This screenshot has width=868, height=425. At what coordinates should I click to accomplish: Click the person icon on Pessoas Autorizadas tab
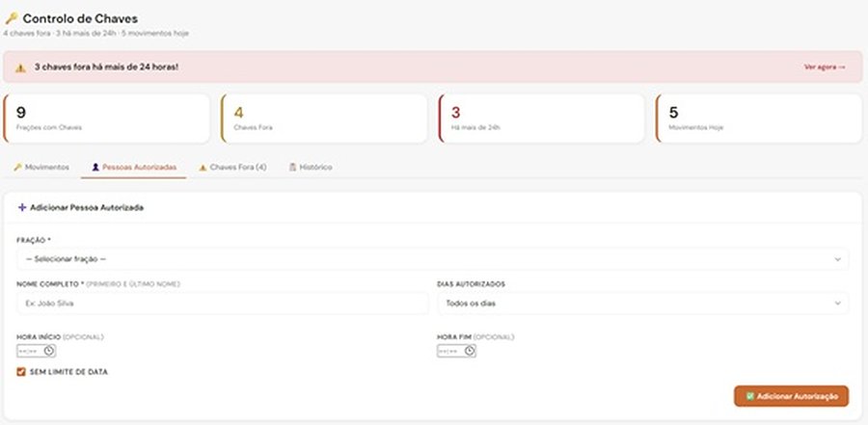coord(95,167)
